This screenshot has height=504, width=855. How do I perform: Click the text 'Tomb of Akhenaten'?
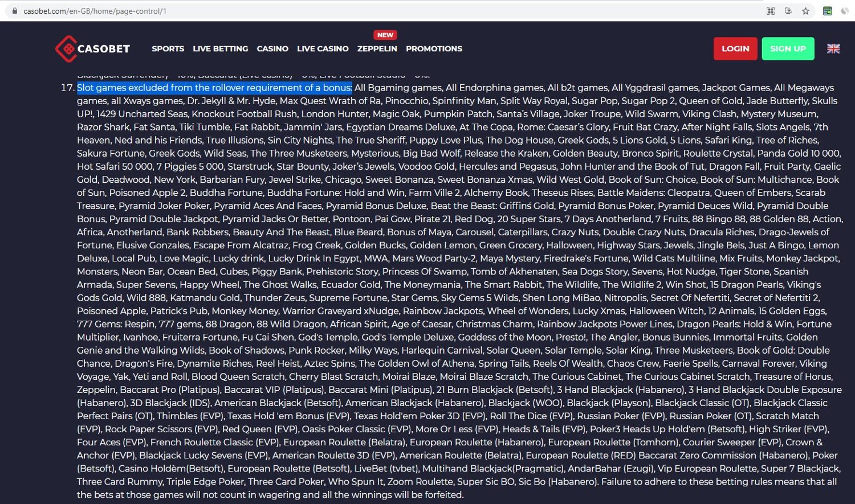coord(513,271)
